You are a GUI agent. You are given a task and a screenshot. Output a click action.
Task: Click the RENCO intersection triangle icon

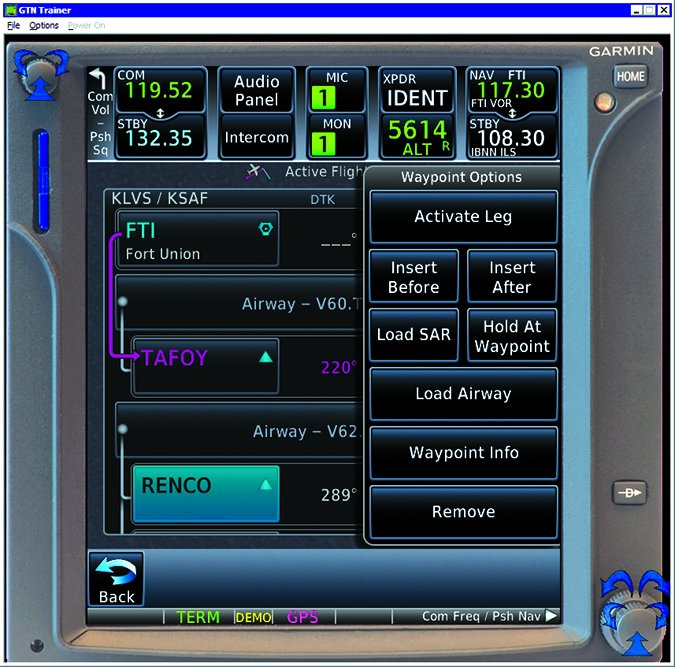pos(265,485)
